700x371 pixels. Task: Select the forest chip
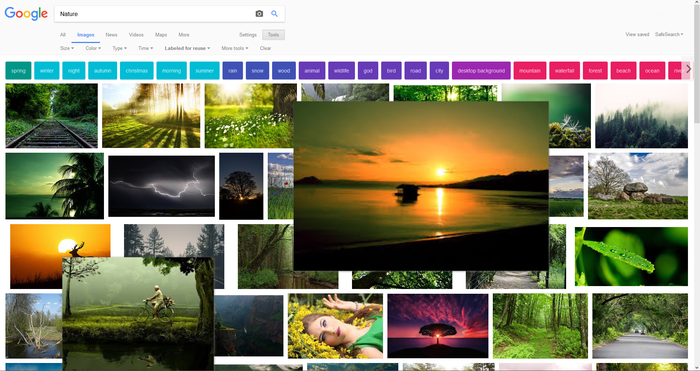pyautogui.click(x=595, y=71)
